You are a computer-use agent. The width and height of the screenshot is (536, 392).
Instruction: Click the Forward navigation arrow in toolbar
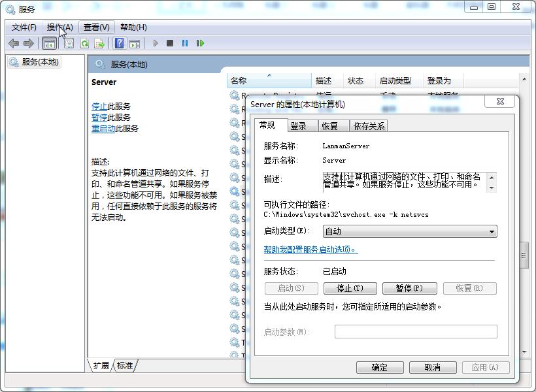click(27, 43)
